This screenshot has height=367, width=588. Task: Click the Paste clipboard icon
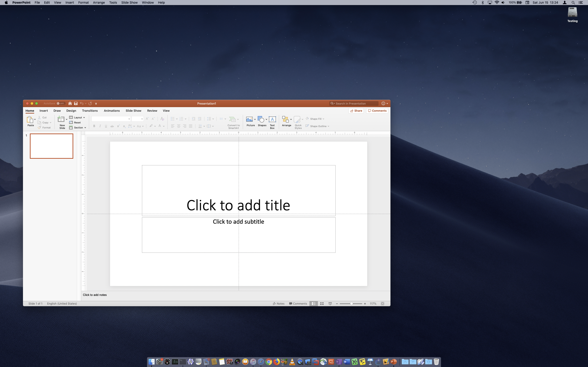click(30, 120)
